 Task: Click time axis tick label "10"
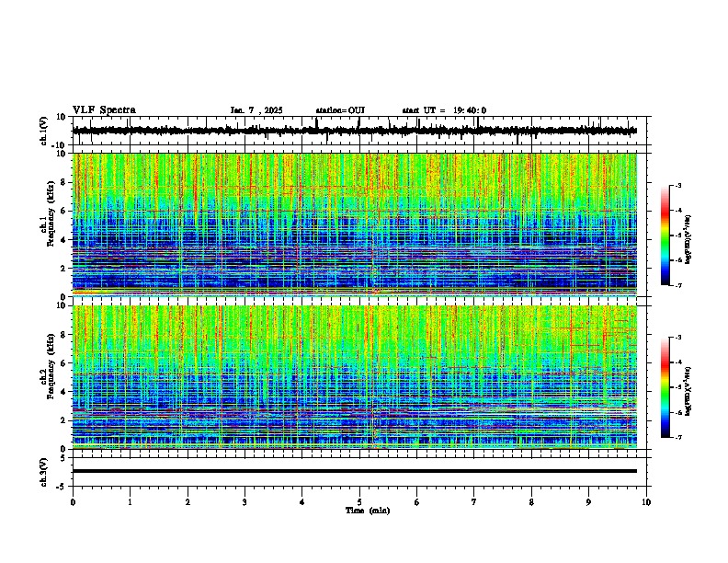(x=646, y=502)
